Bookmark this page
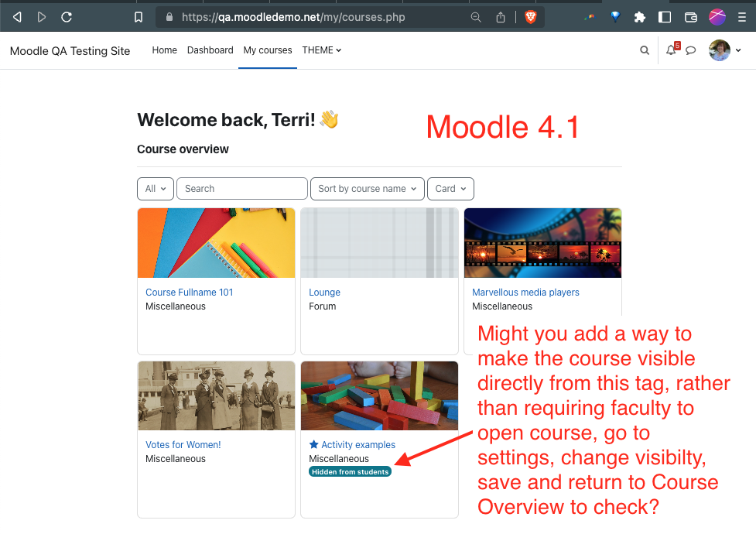Image resolution: width=756 pixels, height=534 pixels. (139, 17)
